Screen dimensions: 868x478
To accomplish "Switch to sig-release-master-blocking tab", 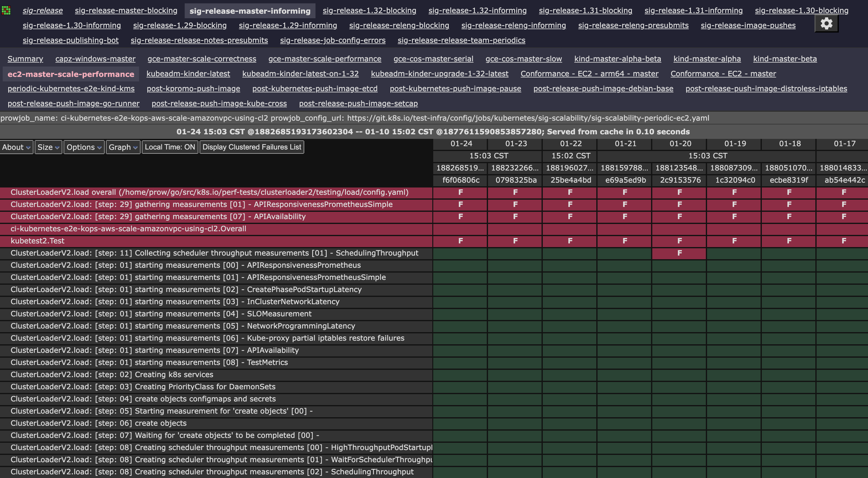I will pos(126,10).
